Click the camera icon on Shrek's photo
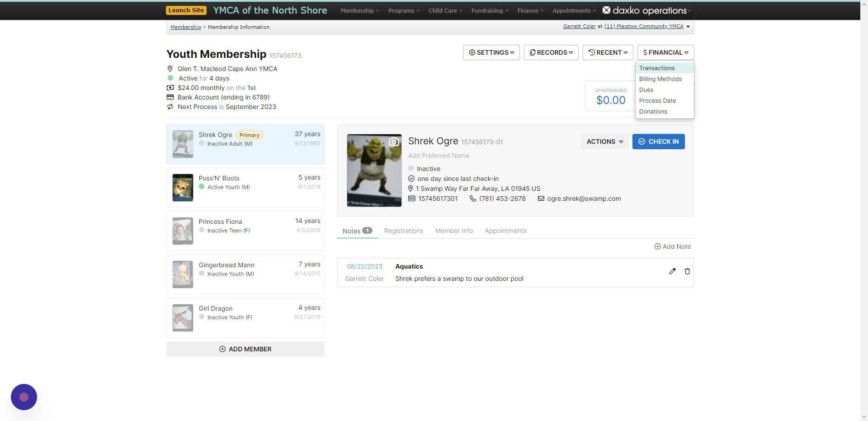868x421 pixels. pyautogui.click(x=394, y=141)
